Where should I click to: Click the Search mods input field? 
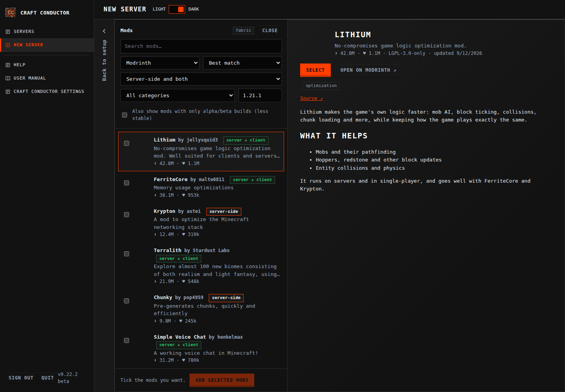pos(201,46)
